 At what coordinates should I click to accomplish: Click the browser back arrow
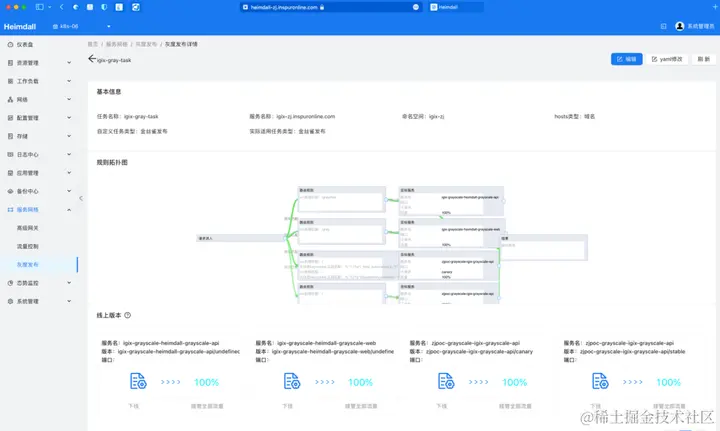pos(62,7)
